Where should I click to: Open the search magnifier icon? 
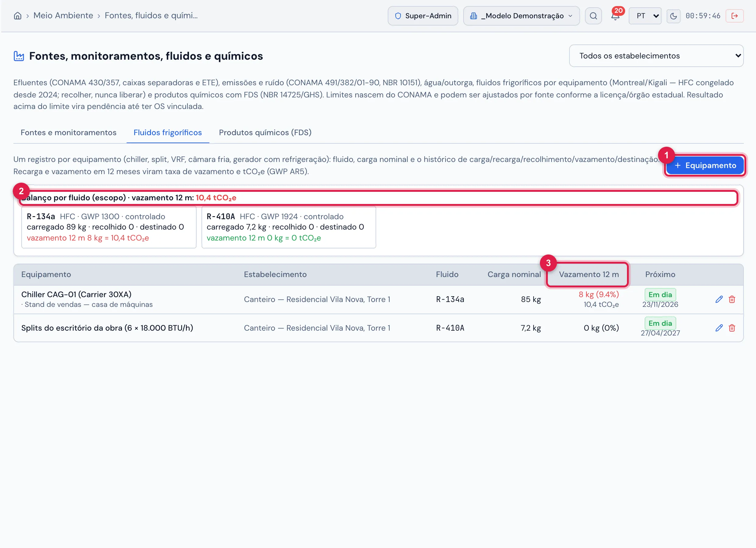coord(593,16)
